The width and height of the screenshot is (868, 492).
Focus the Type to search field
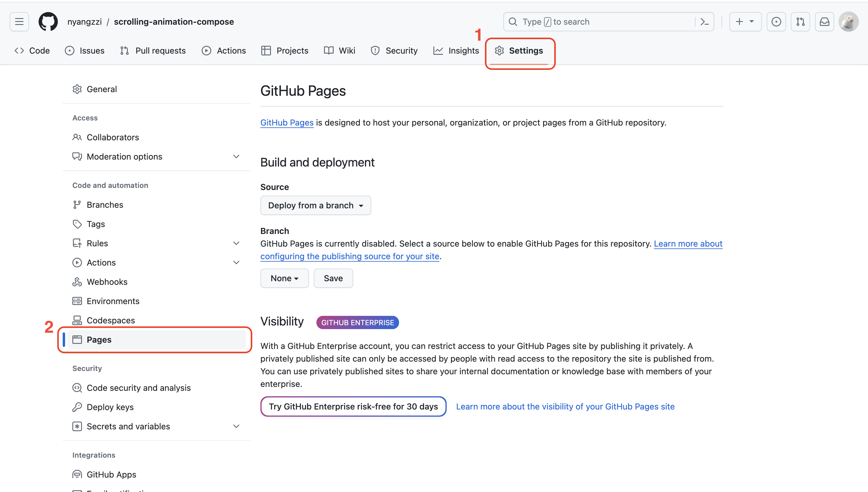pos(602,22)
